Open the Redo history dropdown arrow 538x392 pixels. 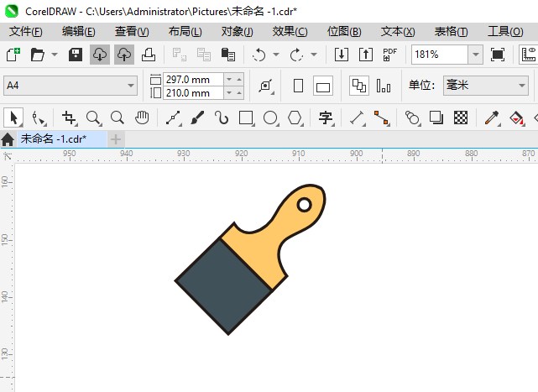click(x=314, y=55)
